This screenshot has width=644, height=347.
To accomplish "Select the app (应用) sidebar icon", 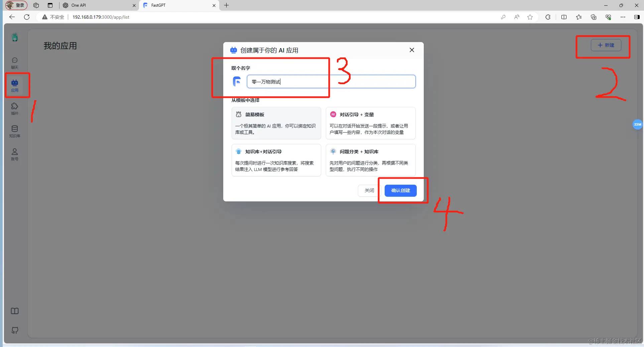I will (x=15, y=85).
